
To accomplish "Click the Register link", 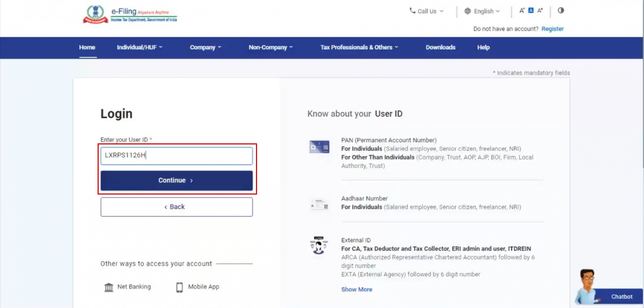I will click(x=552, y=29).
